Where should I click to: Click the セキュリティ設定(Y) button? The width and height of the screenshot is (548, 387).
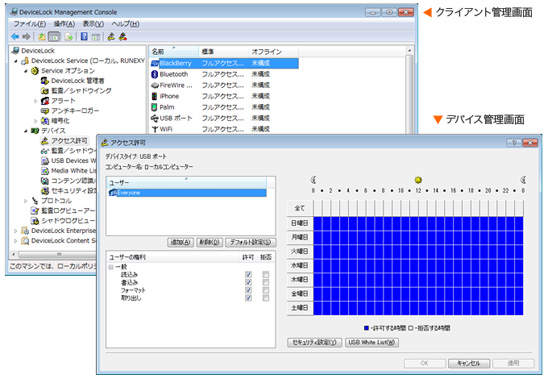point(314,342)
